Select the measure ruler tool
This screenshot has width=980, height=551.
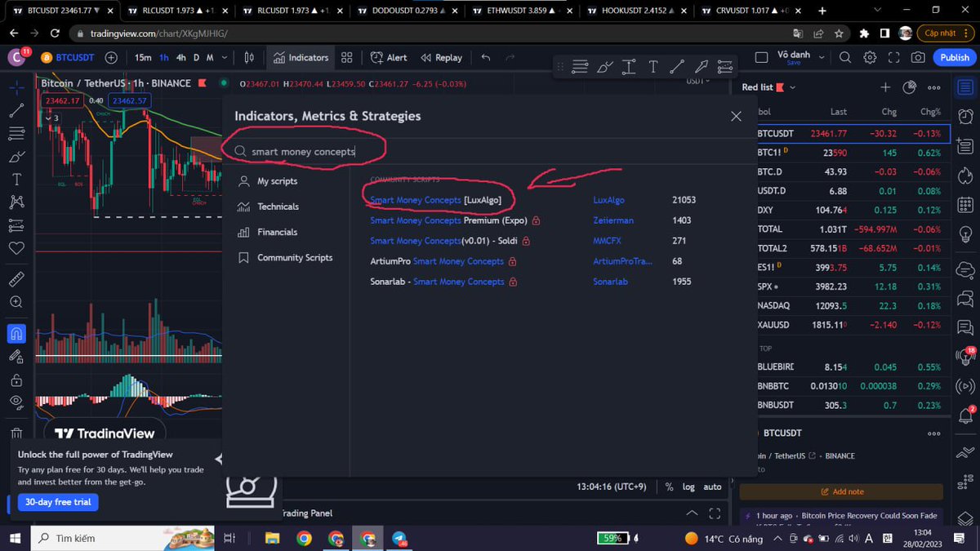point(16,278)
